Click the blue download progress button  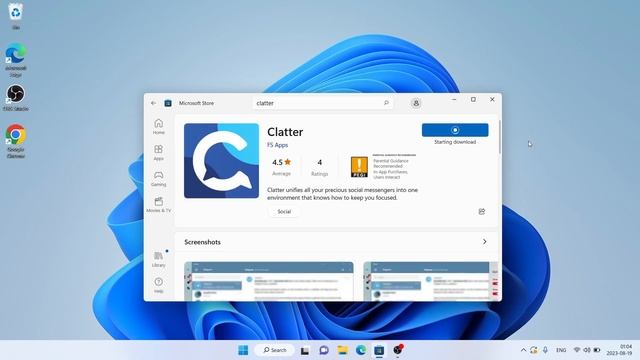pos(455,130)
